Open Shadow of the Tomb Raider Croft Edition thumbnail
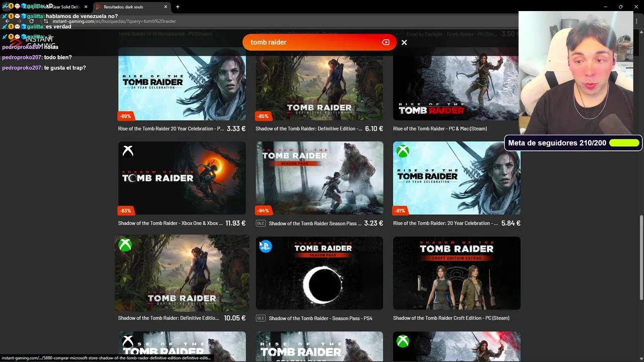Image resolution: width=644 pixels, height=362 pixels. [456, 273]
